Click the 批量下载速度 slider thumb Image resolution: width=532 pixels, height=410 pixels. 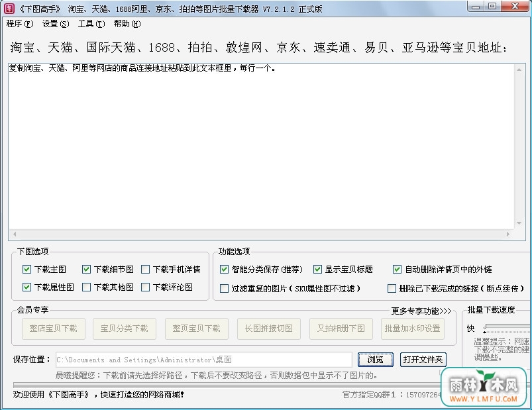(x=486, y=328)
